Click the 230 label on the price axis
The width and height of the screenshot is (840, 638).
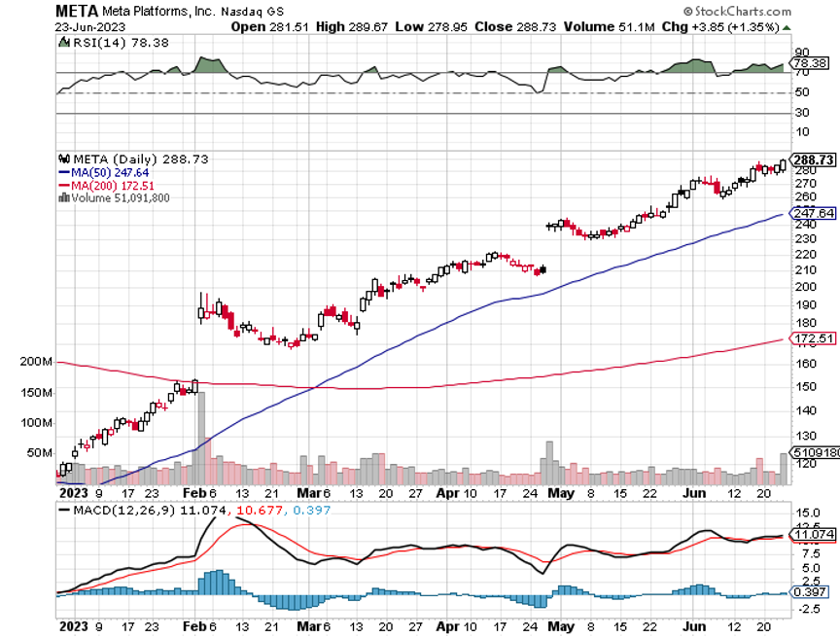[x=806, y=238]
